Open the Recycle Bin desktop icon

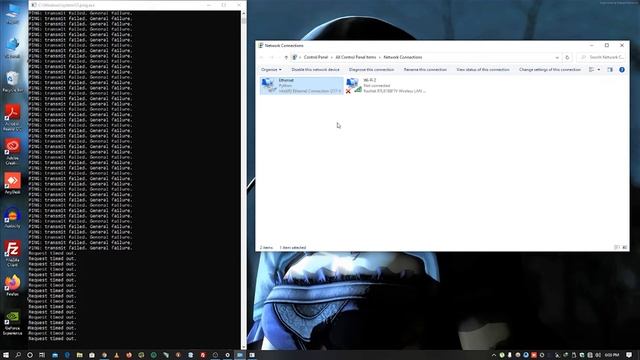point(12,81)
